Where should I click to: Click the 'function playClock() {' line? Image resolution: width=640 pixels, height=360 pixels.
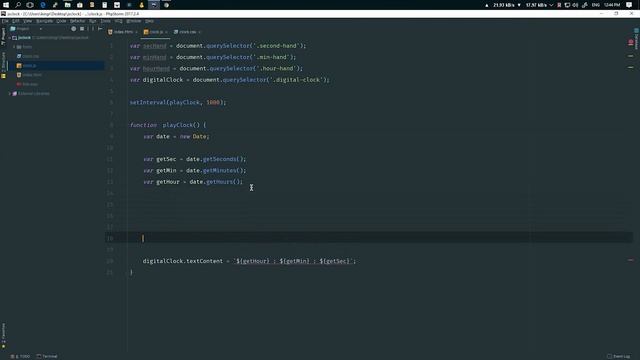[168, 125]
